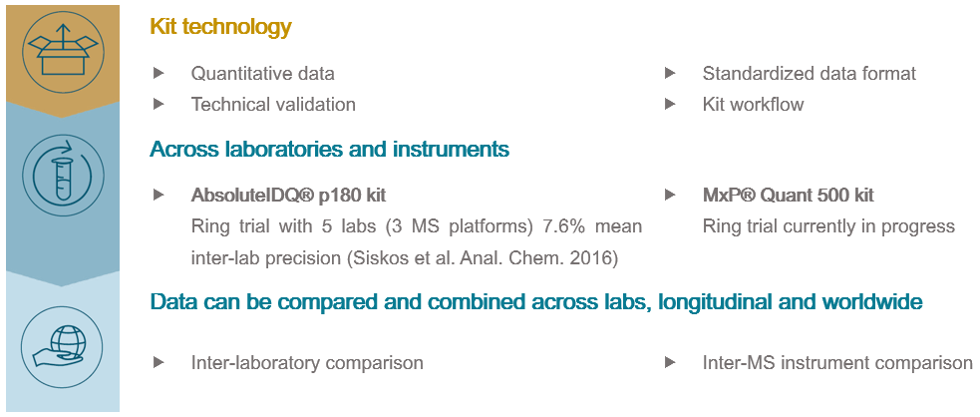Click the arrow bullet beside AbsoluteIDQ p180 kit
980x417 pixels.
coord(159,196)
